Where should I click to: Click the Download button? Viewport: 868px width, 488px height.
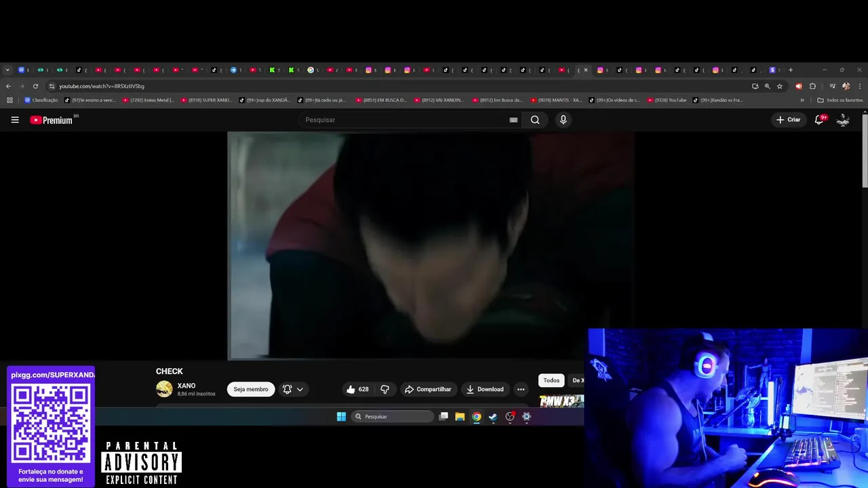pos(485,389)
